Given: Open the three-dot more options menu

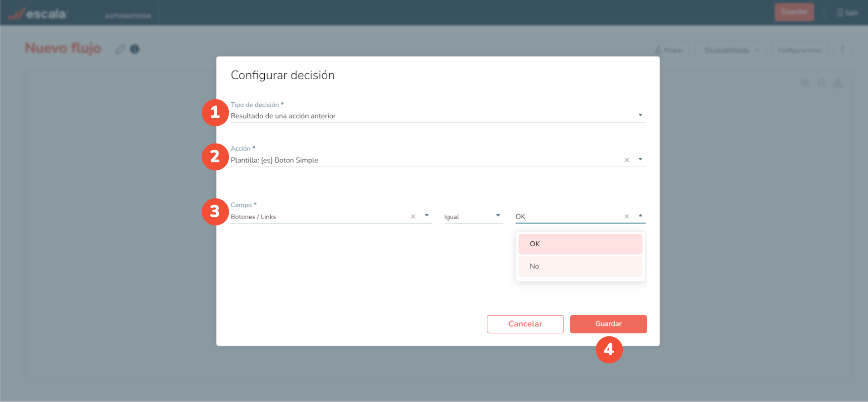Looking at the screenshot, I should (843, 50).
